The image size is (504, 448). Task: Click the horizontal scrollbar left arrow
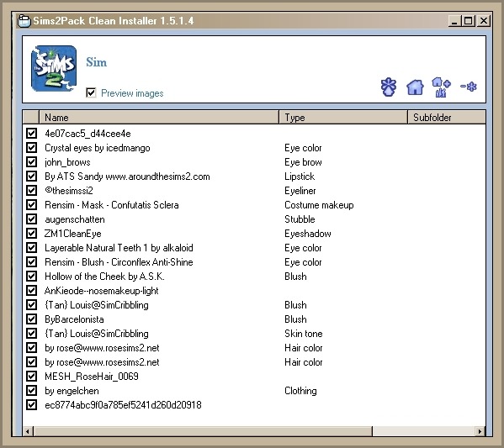28,431
